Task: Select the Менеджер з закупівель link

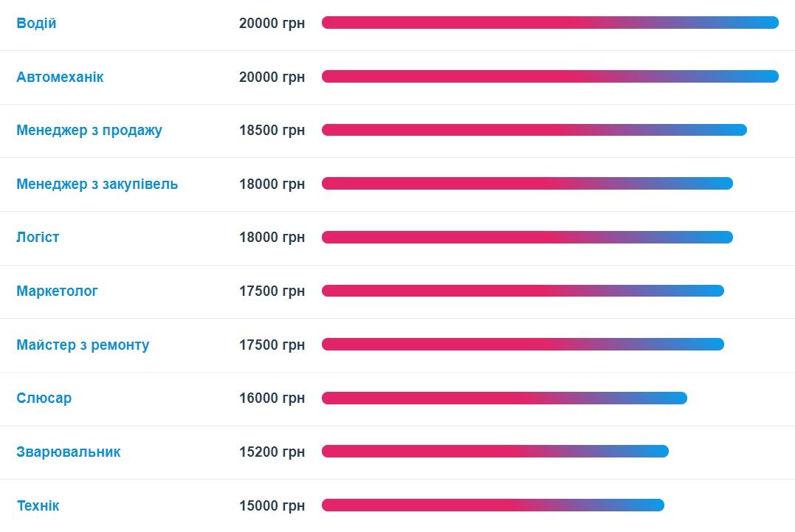Action: (97, 184)
